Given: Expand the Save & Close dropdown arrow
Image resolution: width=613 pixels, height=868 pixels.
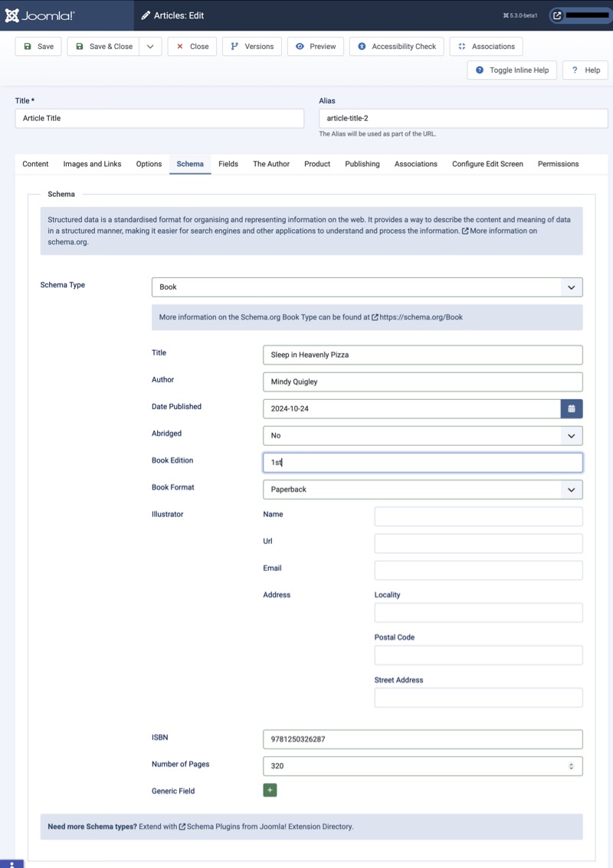Looking at the screenshot, I should [150, 47].
